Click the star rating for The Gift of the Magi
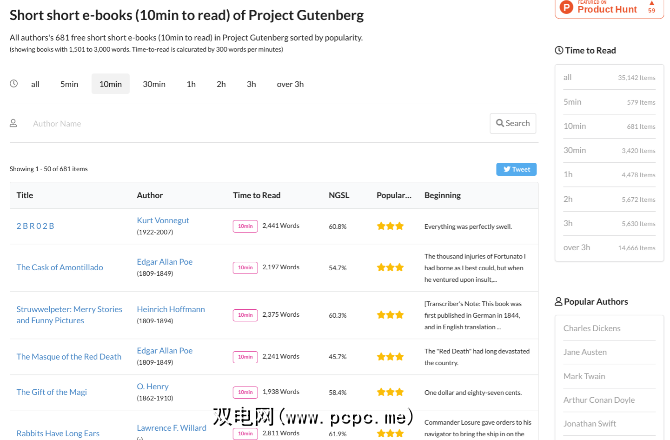Screen dimensions: 670x440 click(390, 392)
